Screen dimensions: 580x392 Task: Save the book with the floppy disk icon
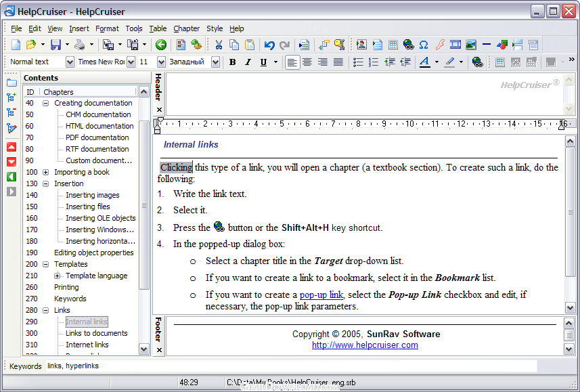click(x=56, y=45)
